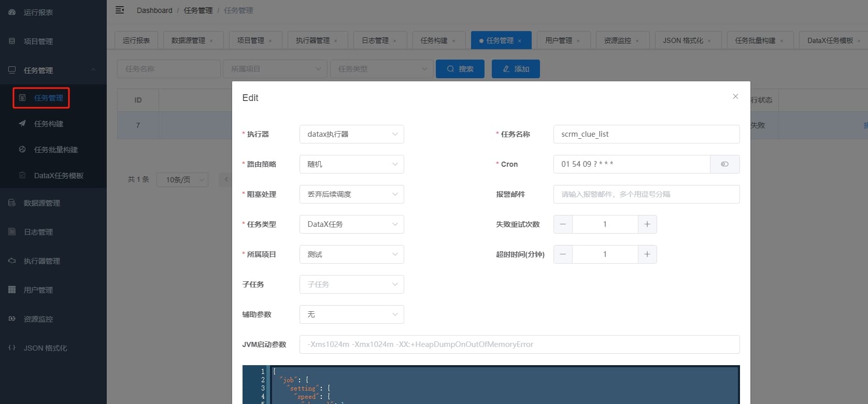This screenshot has width=868, height=404.
Task: Open the 所属项目 dropdown showing 测试
Action: click(x=352, y=254)
